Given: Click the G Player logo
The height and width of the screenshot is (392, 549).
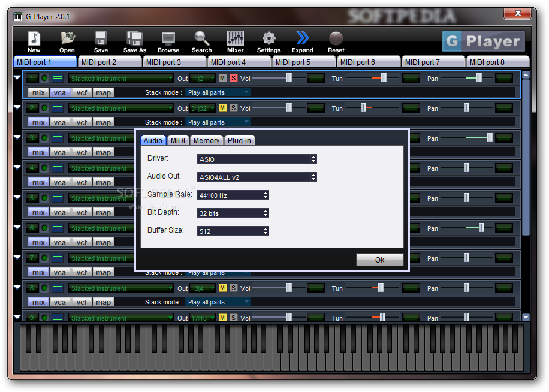Looking at the screenshot, I should point(484,41).
